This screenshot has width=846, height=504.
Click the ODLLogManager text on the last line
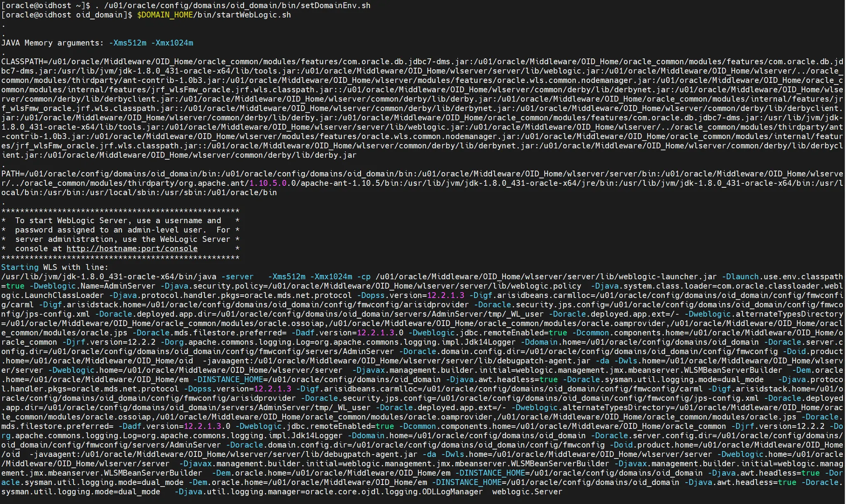tap(452, 492)
